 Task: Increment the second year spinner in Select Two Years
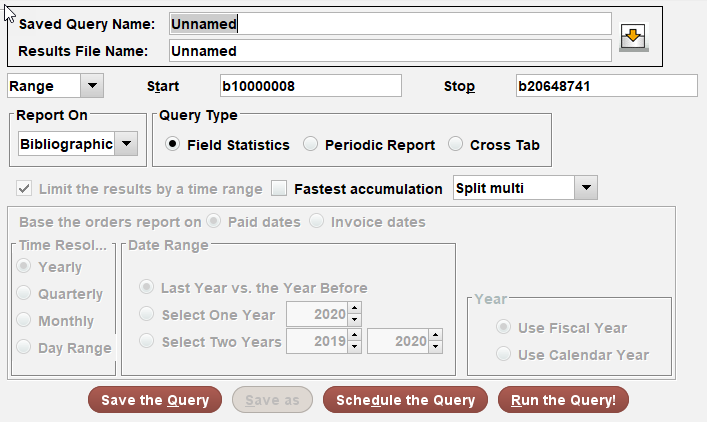click(x=436, y=335)
